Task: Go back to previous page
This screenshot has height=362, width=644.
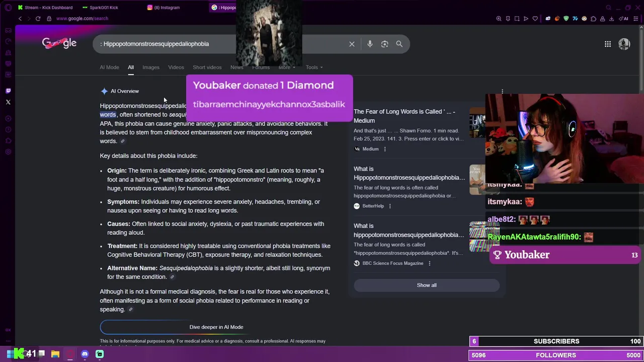Action: point(20,19)
